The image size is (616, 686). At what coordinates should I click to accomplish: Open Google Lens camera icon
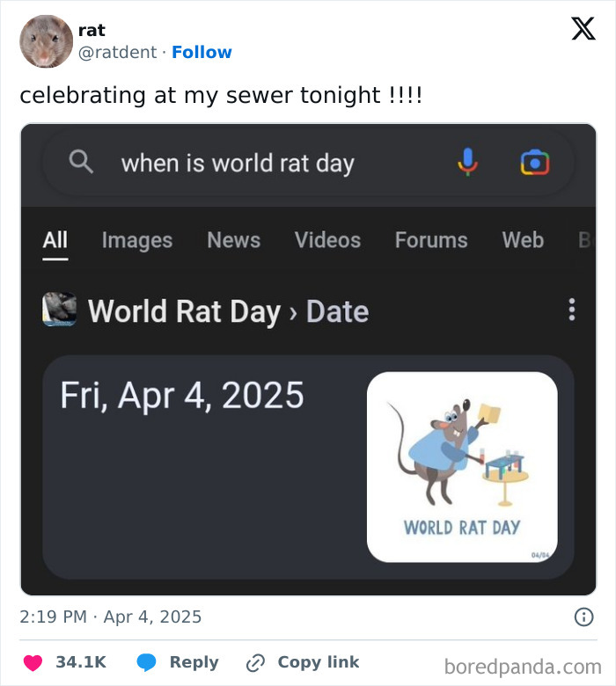pos(534,163)
